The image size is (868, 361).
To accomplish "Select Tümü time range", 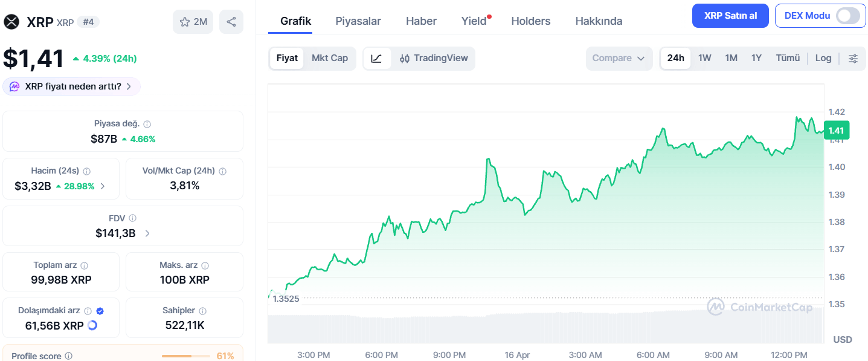I will point(788,58).
